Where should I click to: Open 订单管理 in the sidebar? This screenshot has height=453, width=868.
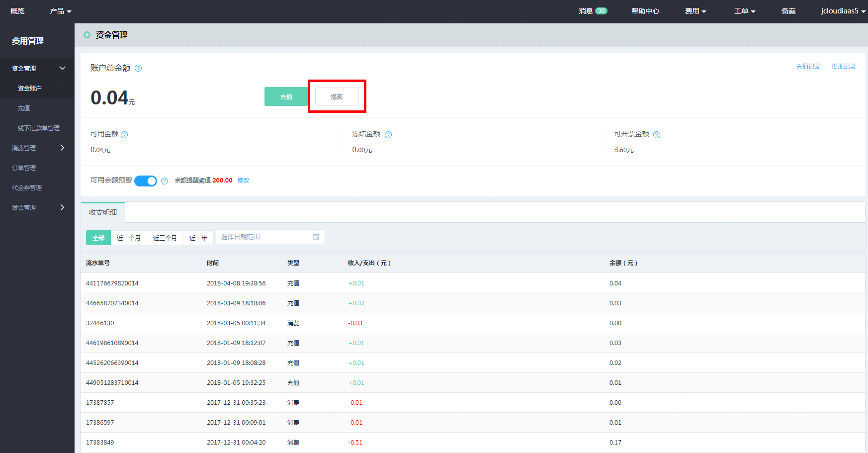[24, 168]
